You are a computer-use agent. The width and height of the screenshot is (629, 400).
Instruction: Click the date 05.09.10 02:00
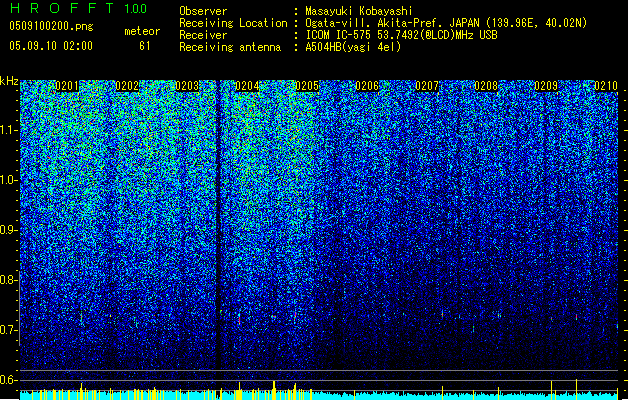(51, 46)
